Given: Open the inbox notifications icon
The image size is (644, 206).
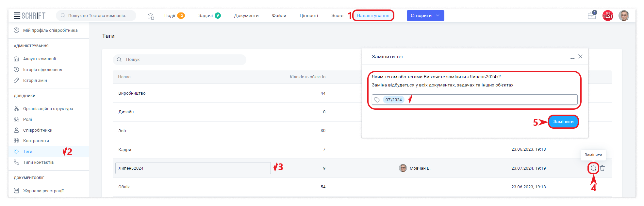Looking at the screenshot, I should pos(592,15).
